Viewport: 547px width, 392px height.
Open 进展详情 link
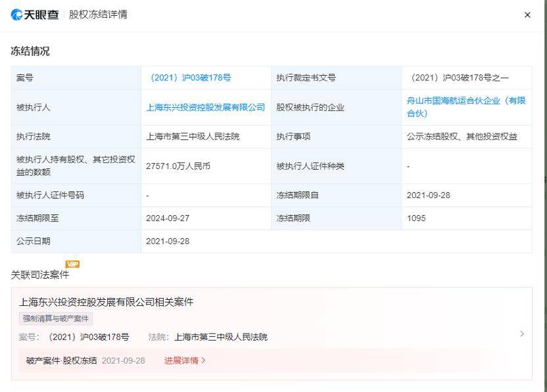click(185, 360)
